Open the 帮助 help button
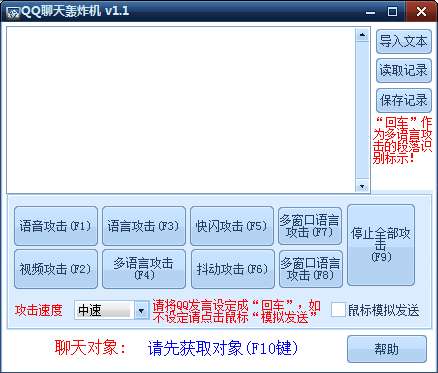The image size is (438, 373). pyautogui.click(x=387, y=349)
